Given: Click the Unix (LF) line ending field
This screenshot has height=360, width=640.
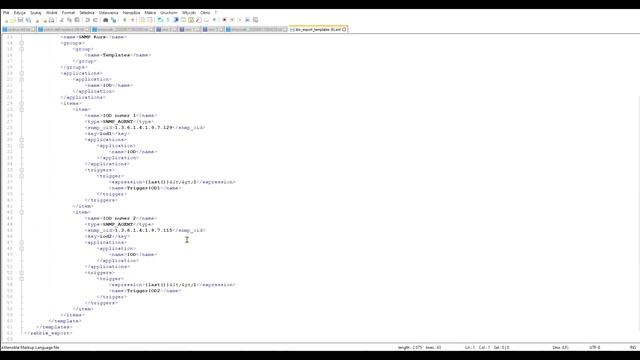Looking at the screenshot, I should click(x=560, y=347).
